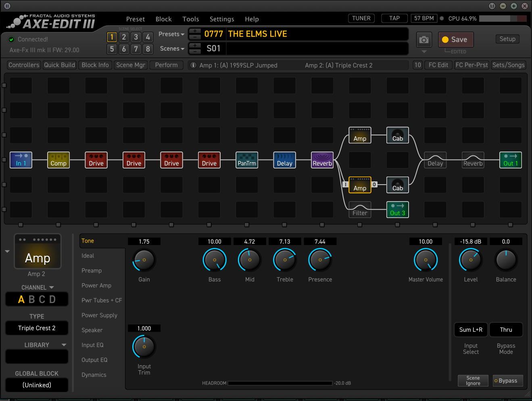Open the Global Block (Unlinked) selector

pos(37,385)
